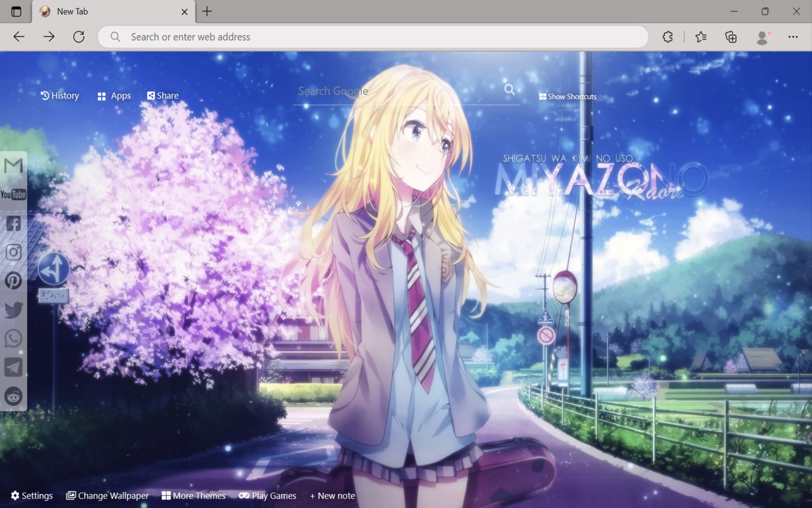
Task: Open Pinterest shortcut in sidebar
Action: [x=13, y=281]
